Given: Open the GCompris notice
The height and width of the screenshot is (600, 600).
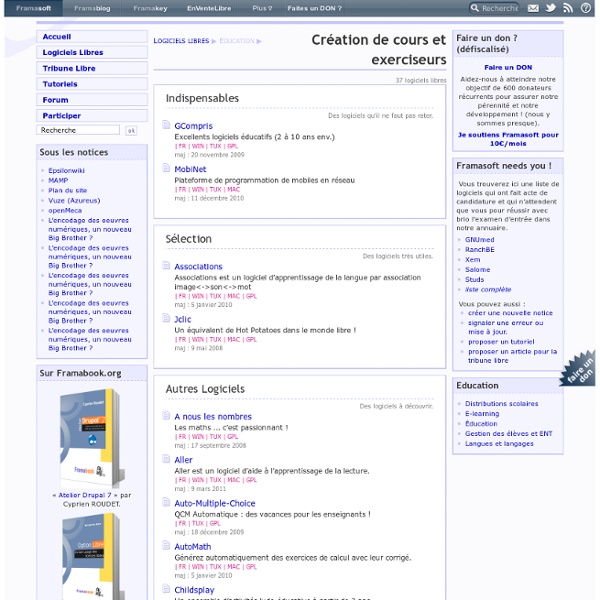Looking at the screenshot, I should click(193, 126).
